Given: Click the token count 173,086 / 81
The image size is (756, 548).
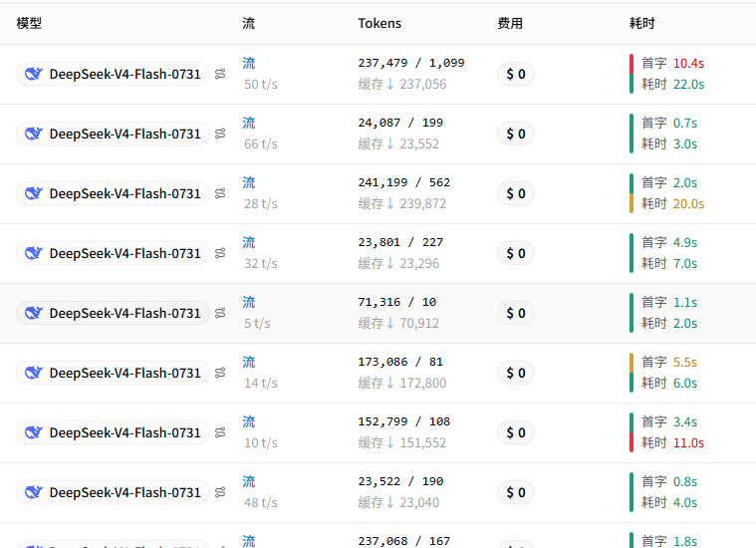Looking at the screenshot, I should 400,362.
